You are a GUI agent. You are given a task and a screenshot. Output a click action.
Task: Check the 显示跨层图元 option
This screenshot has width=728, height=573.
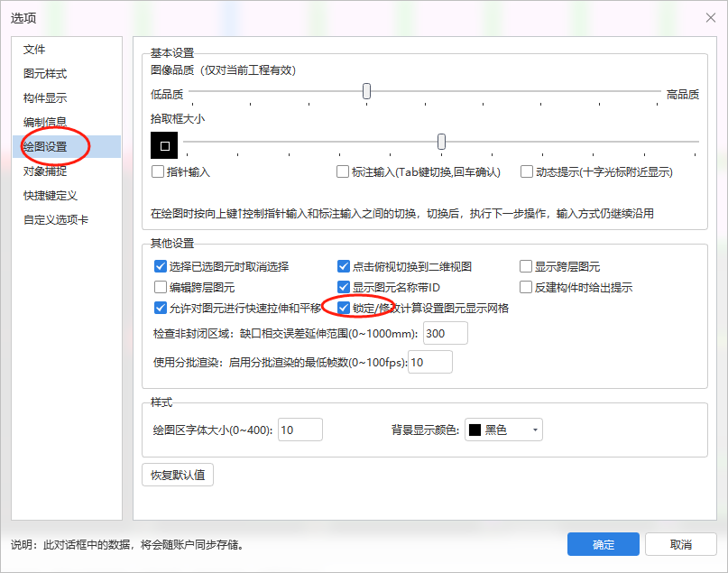tap(526, 266)
